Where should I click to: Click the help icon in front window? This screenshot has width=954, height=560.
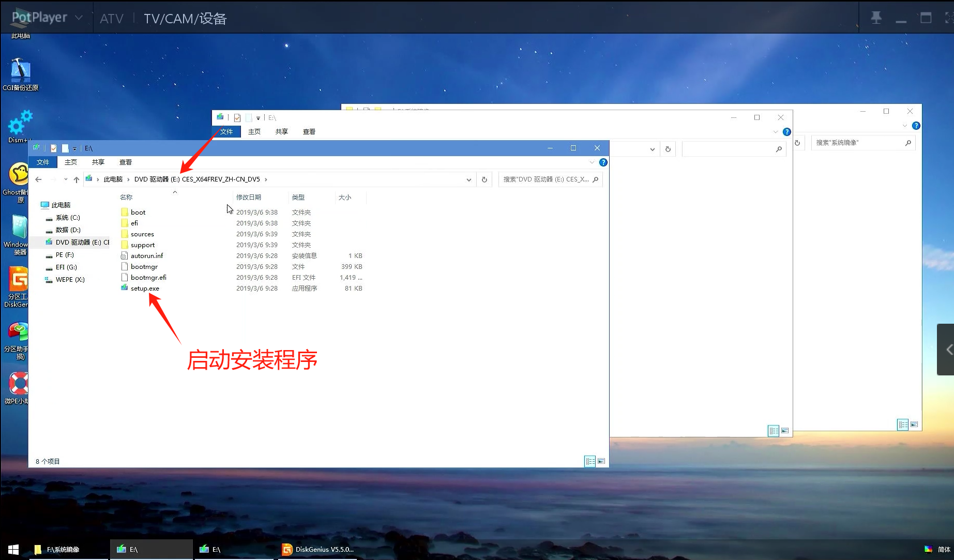click(603, 162)
